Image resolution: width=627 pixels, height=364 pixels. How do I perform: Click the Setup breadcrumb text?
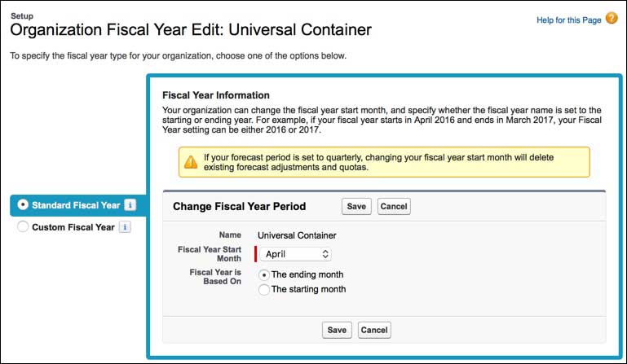22,15
